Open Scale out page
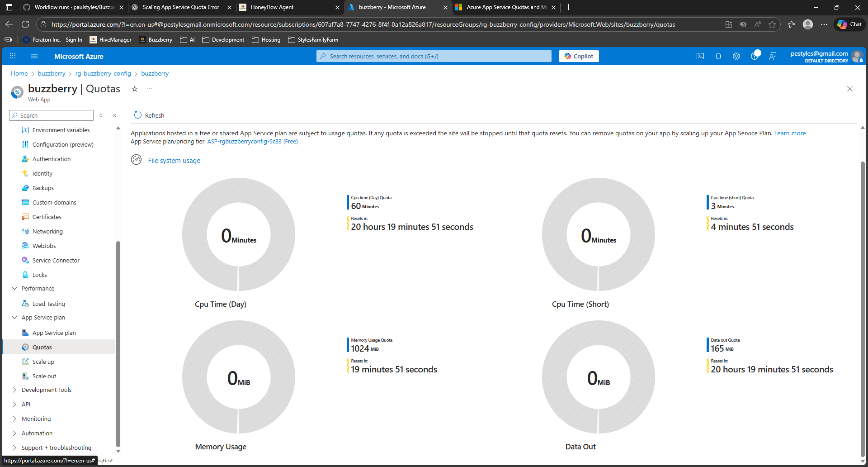This screenshot has width=868, height=467. 44,376
